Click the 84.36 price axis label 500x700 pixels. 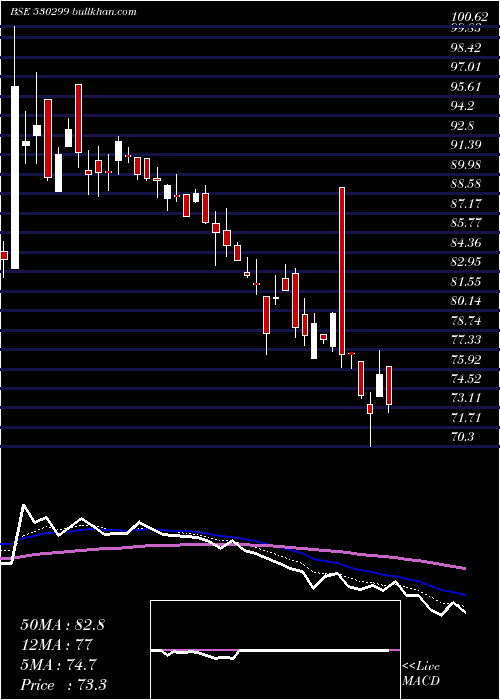click(468, 243)
